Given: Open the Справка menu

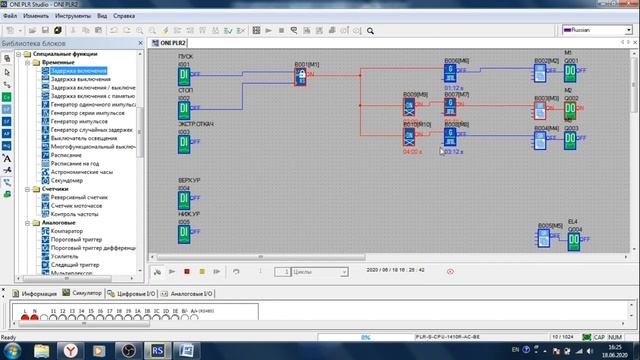Looking at the screenshot, I should pos(124,16).
